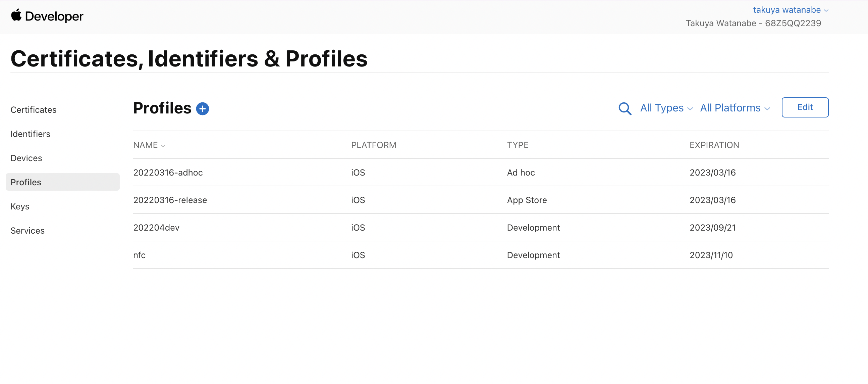
Task: Open the All Types filter dropdown
Action: (x=666, y=108)
